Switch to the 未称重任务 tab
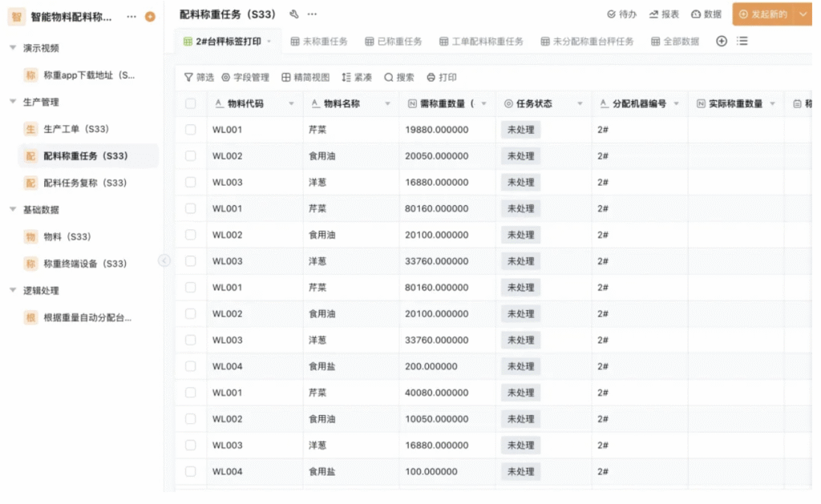The image size is (821, 504). [319, 42]
